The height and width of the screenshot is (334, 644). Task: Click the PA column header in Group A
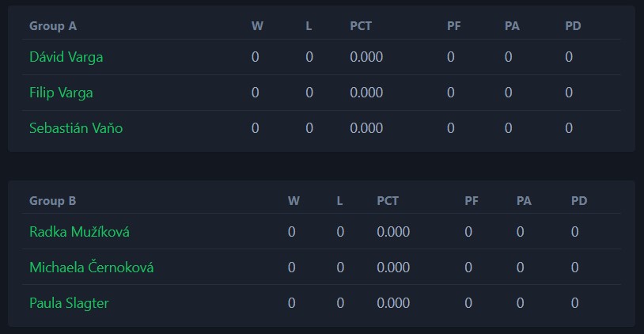pos(512,26)
